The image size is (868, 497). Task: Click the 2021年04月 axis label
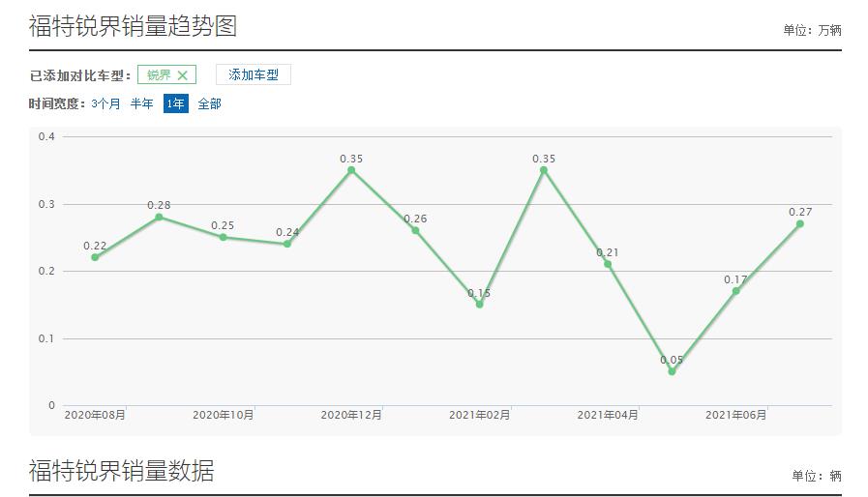click(608, 415)
